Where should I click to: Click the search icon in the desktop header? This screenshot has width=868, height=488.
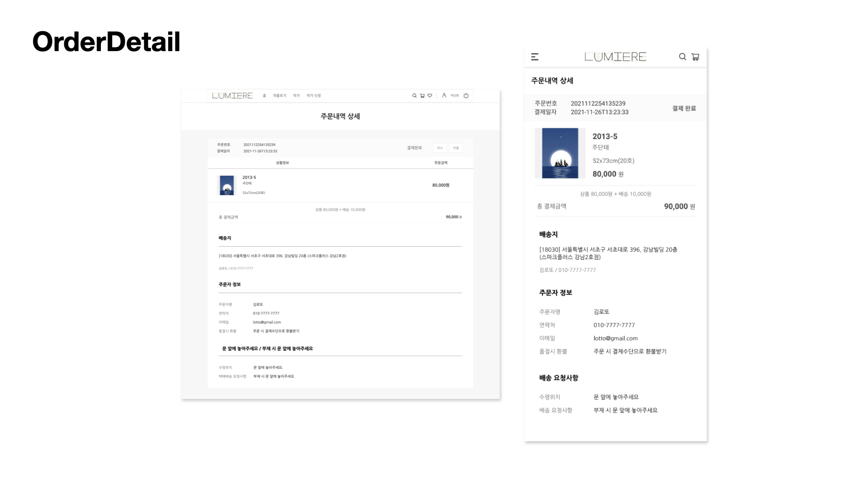pos(414,96)
